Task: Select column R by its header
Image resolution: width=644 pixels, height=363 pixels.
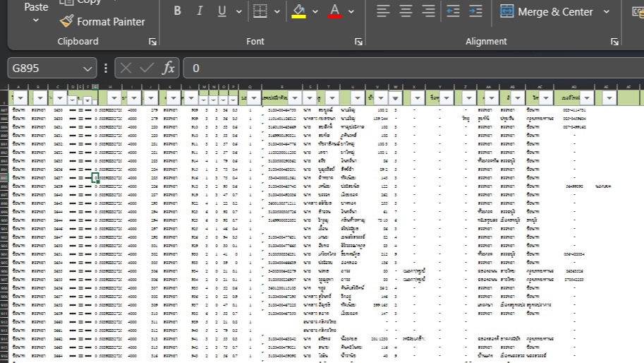Action: 281,87
